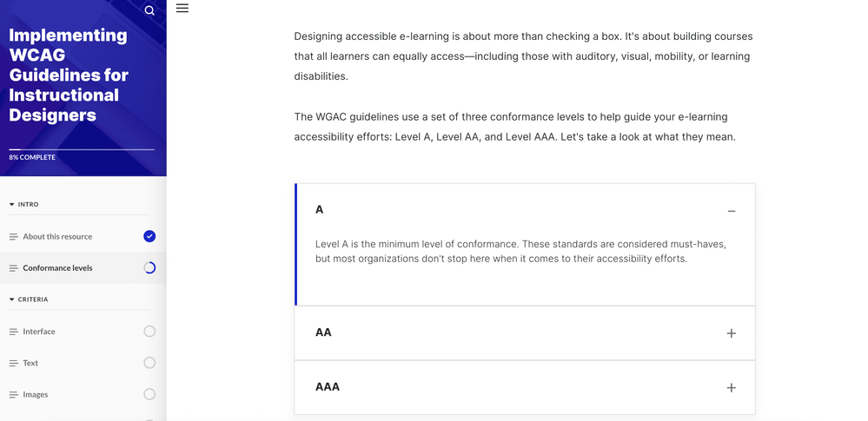Viewport: 868px width, 421px height.
Task: Click the lines icon beside Conformance levels
Action: 13,268
